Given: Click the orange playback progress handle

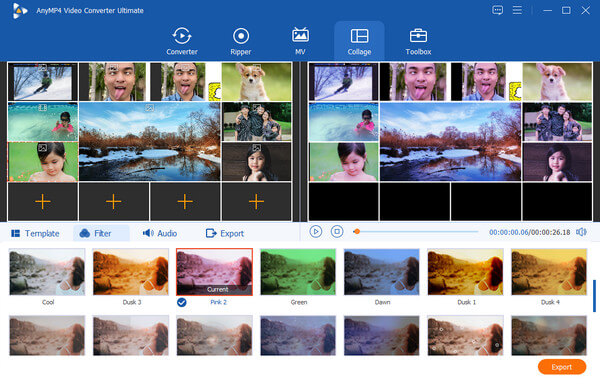Looking at the screenshot, I should click(x=357, y=232).
